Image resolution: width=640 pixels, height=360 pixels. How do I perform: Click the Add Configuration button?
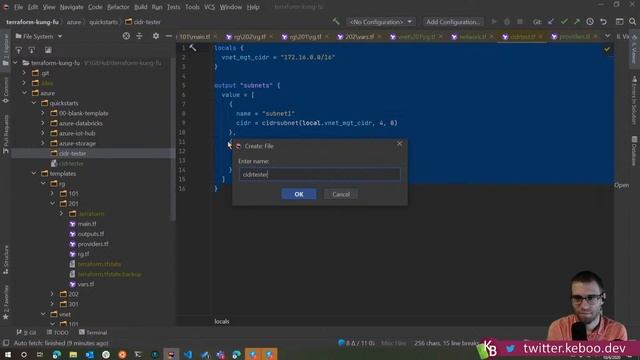pyautogui.click(x=453, y=22)
